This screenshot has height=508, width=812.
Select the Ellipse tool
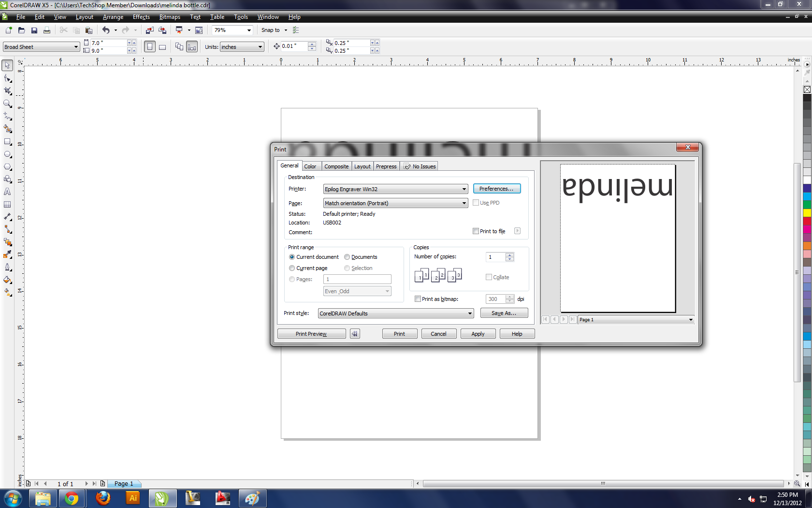(7, 154)
